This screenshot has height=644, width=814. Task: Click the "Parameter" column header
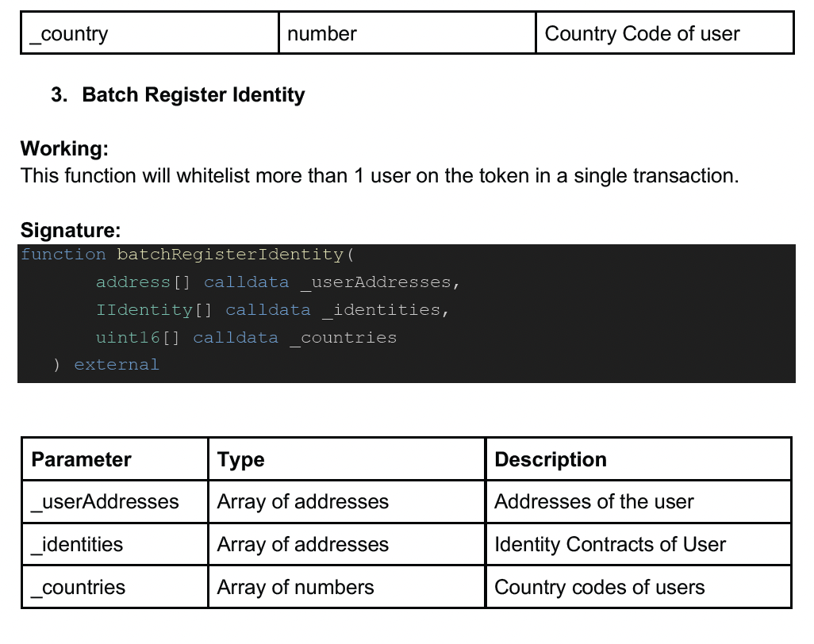click(x=81, y=460)
